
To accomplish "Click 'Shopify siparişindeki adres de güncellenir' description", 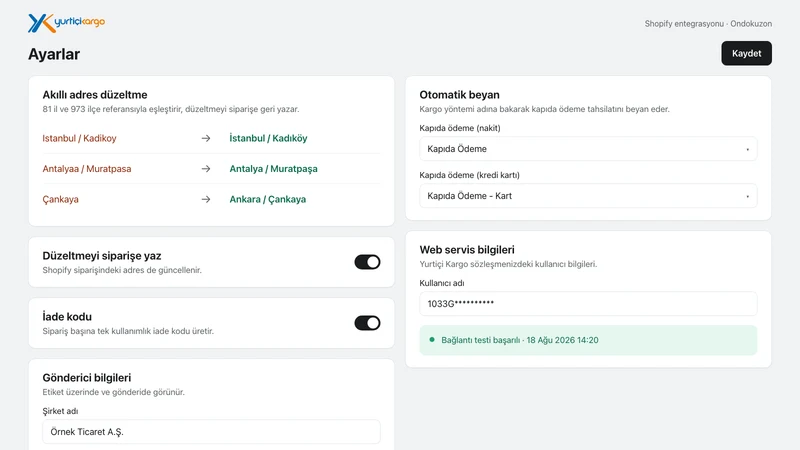I will point(122,270).
